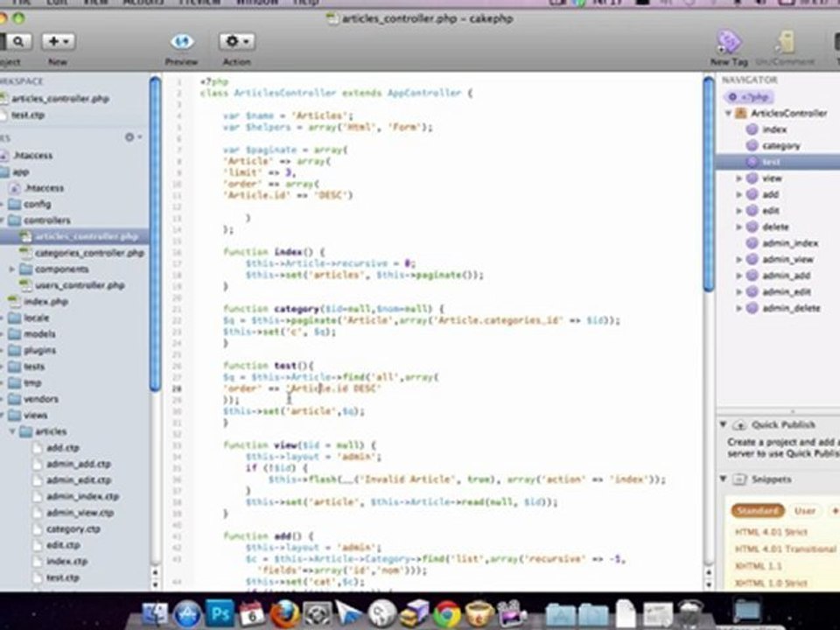Open Firefox from the dock

285,613
